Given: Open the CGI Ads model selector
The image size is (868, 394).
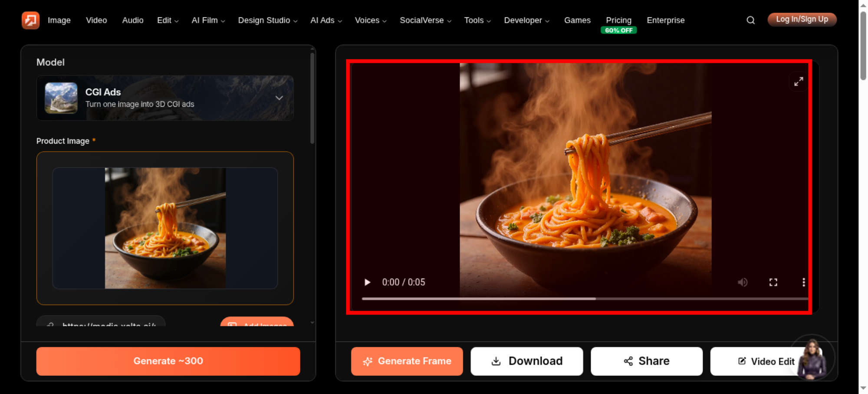Looking at the screenshot, I should tap(165, 98).
